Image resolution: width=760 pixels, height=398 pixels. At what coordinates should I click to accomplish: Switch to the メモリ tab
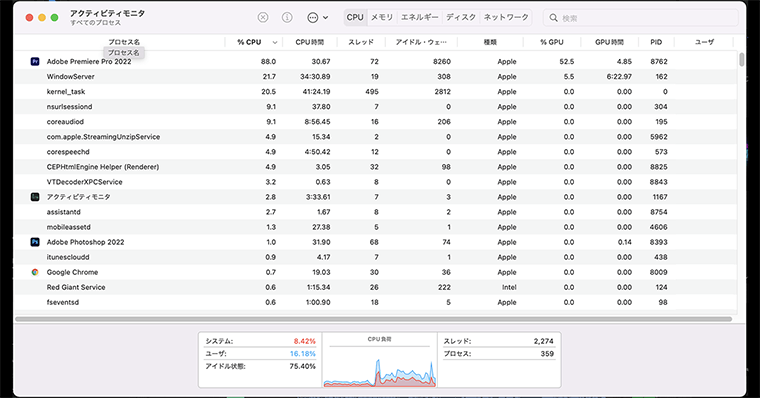coord(382,17)
